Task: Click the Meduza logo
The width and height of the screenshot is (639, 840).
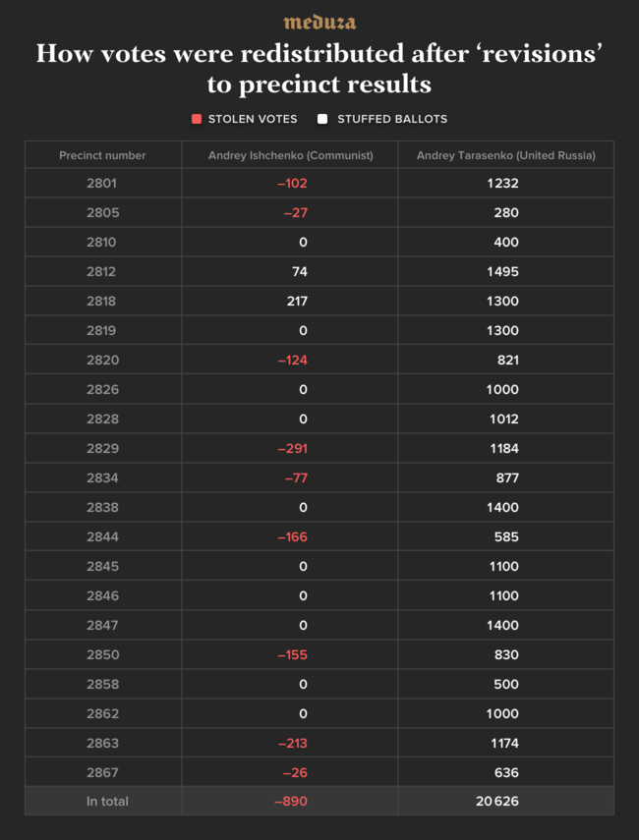Action: point(319,22)
